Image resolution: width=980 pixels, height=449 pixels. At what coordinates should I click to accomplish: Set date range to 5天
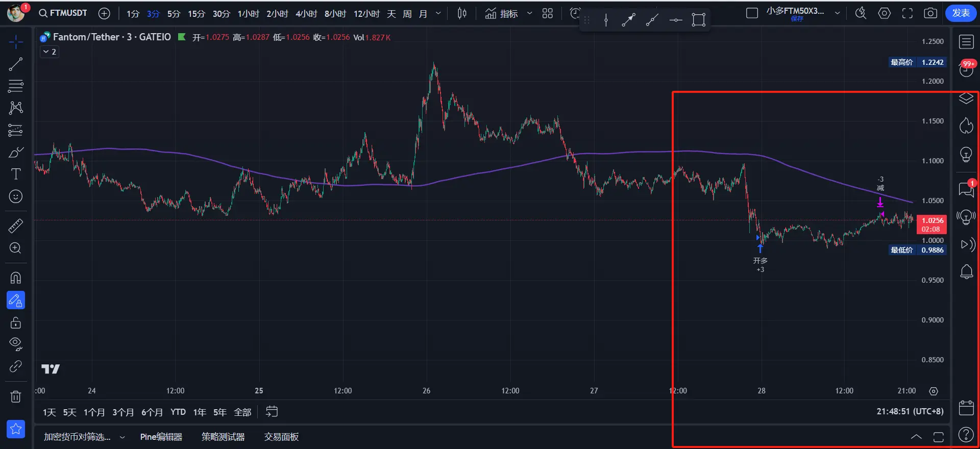coord(69,412)
